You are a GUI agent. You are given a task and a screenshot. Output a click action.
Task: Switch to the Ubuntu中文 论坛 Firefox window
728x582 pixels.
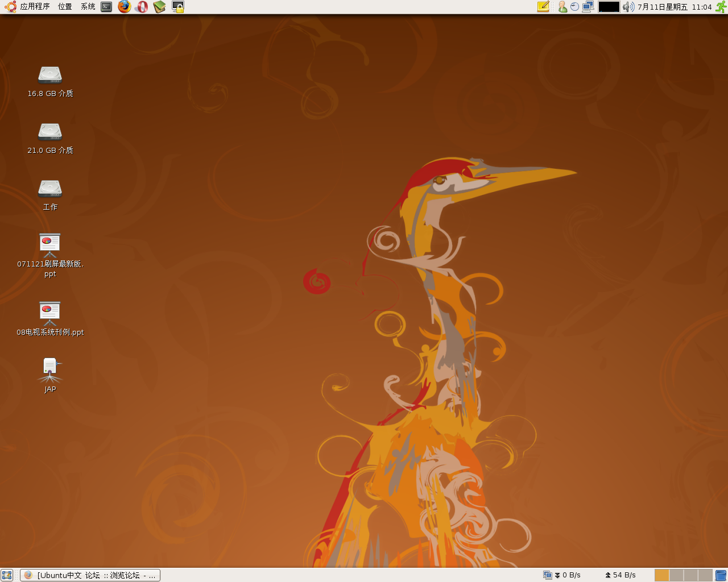pos(90,575)
